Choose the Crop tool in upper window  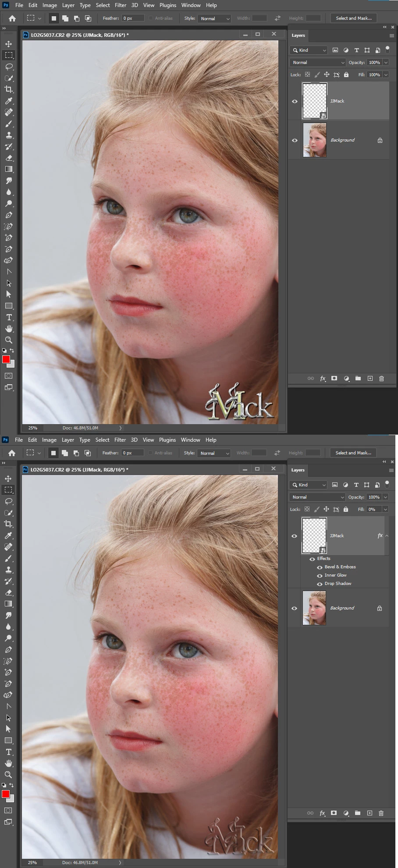[x=8, y=89]
